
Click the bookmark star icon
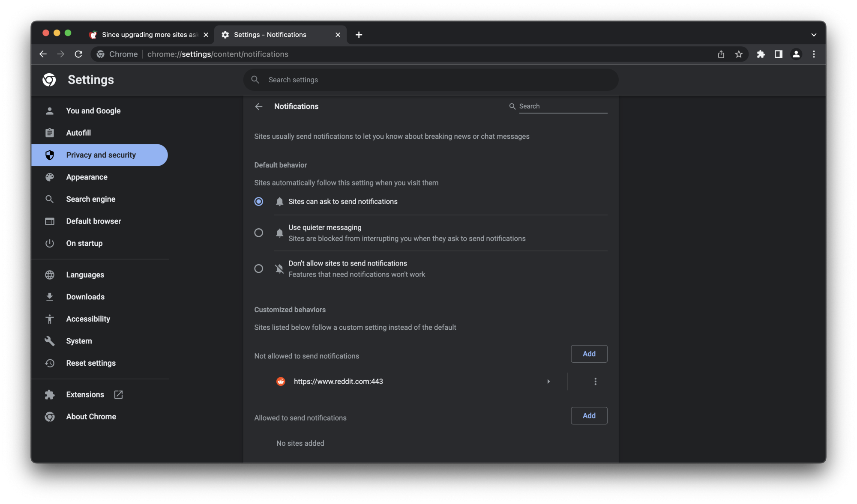point(739,54)
